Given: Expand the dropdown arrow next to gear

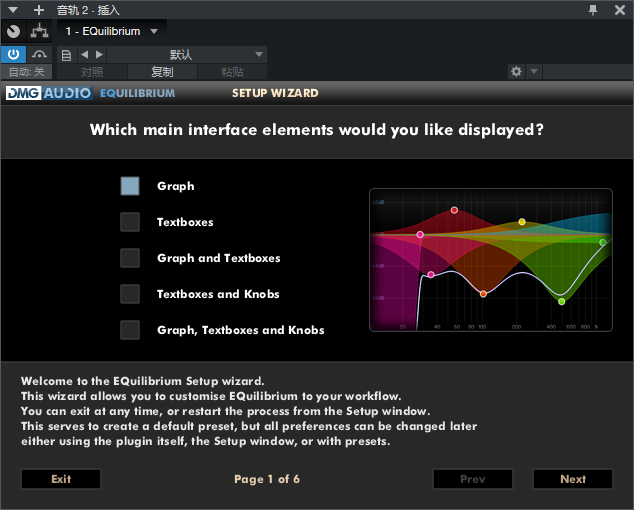Looking at the screenshot, I should (534, 72).
